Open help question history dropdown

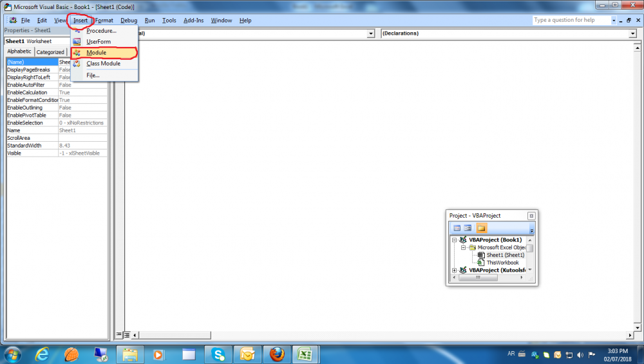[614, 20]
